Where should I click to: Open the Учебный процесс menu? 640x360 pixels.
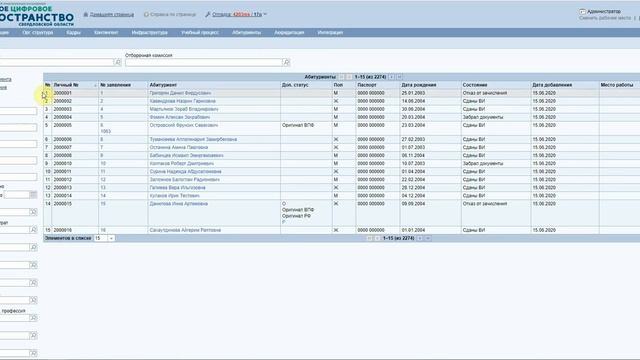pos(200,32)
